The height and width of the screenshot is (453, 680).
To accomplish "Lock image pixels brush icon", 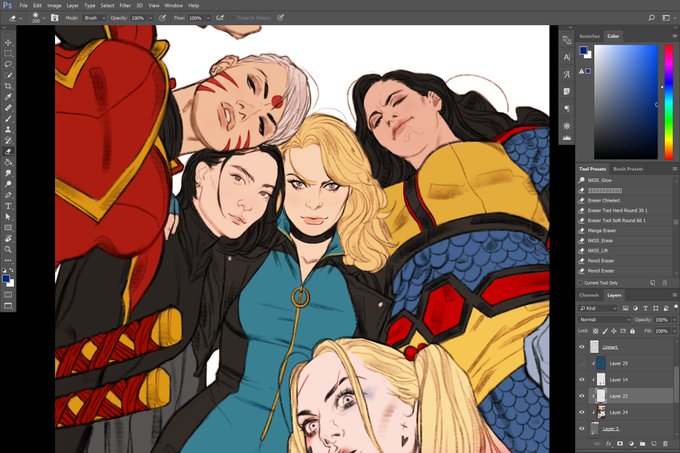I will [x=605, y=331].
